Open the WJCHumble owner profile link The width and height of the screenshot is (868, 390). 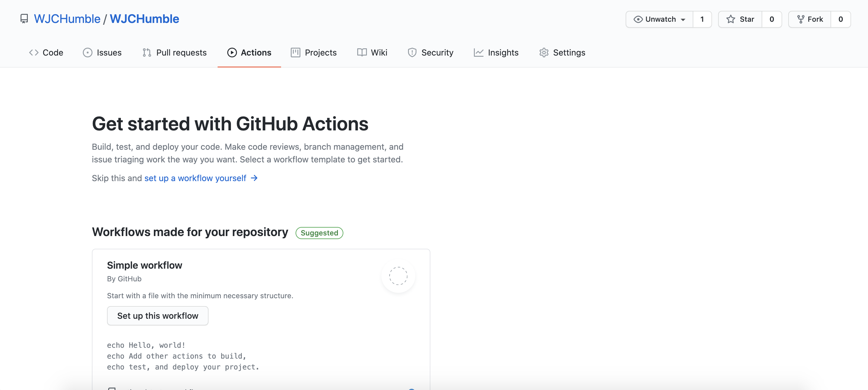tap(67, 19)
